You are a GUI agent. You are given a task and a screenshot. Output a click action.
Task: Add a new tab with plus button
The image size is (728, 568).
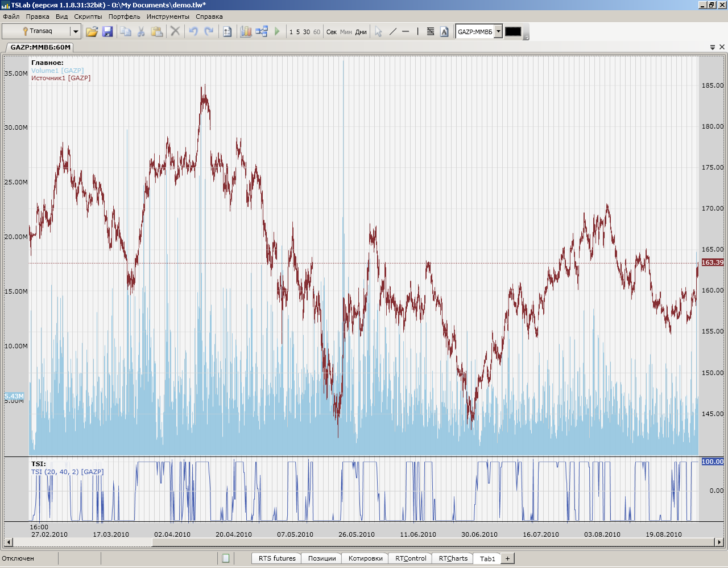[x=507, y=558]
